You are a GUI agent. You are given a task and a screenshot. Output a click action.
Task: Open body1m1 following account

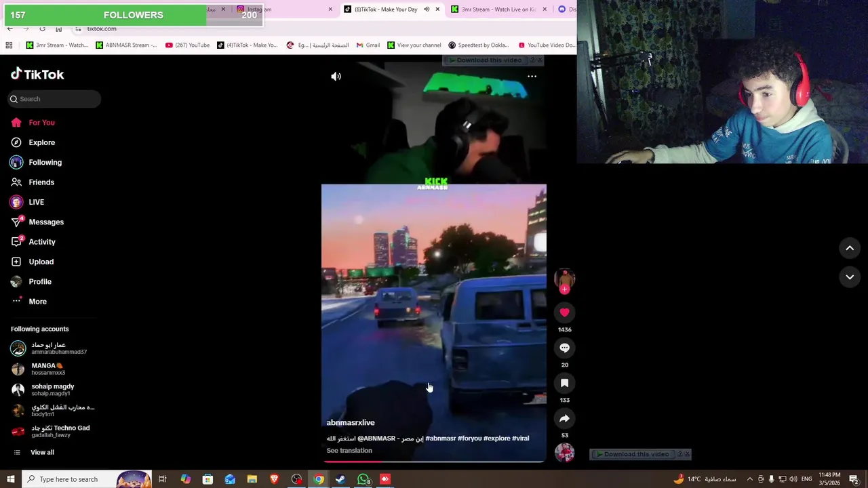point(53,411)
